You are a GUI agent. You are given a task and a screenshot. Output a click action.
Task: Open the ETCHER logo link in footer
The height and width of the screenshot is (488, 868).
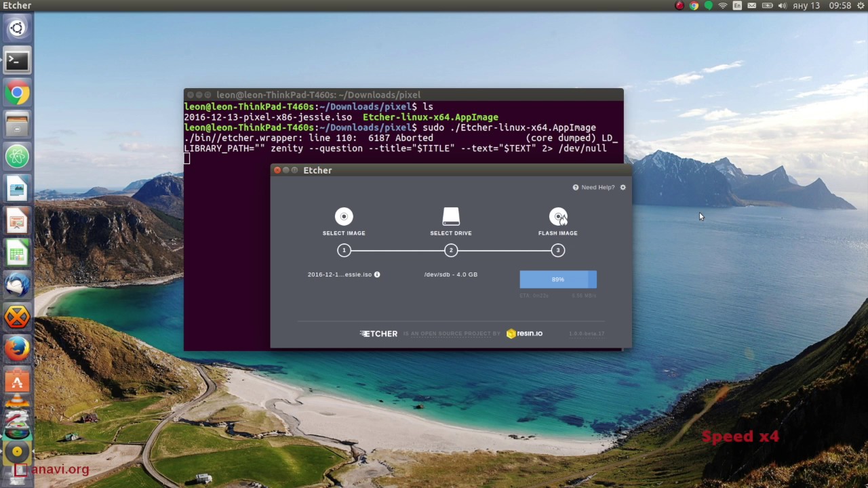pyautogui.click(x=378, y=333)
